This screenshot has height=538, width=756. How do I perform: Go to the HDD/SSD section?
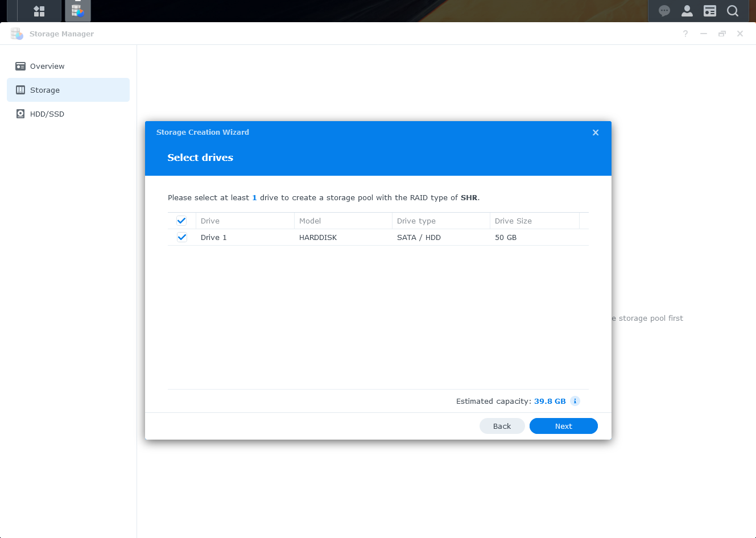tap(47, 114)
